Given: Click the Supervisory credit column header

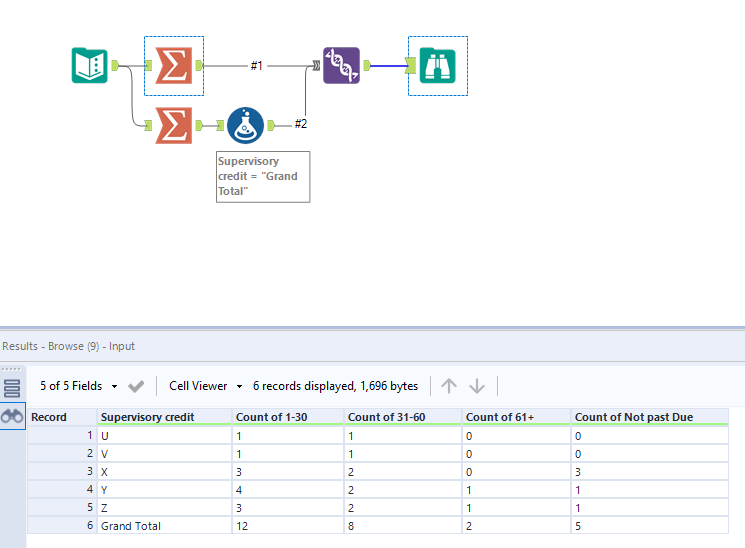Looking at the screenshot, I should 148,417.
